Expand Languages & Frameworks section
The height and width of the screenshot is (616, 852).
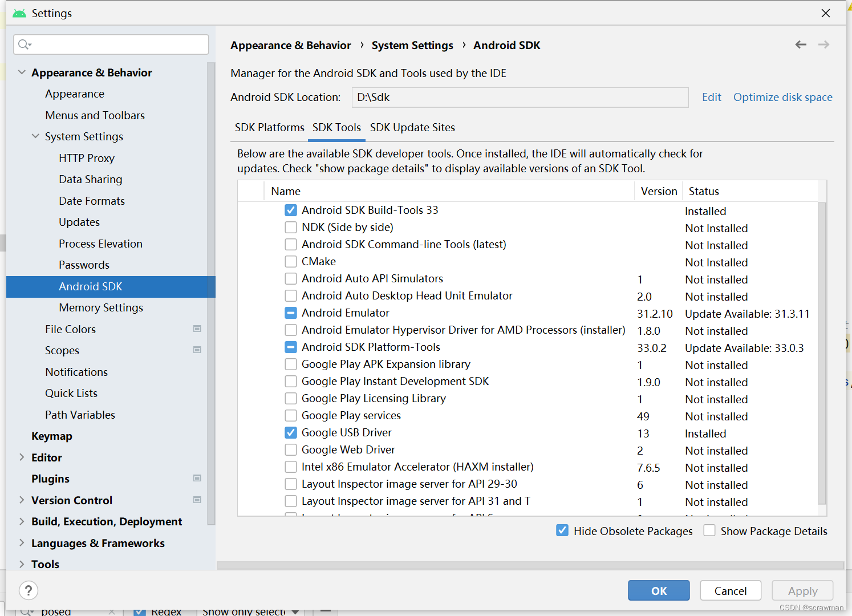(22, 542)
